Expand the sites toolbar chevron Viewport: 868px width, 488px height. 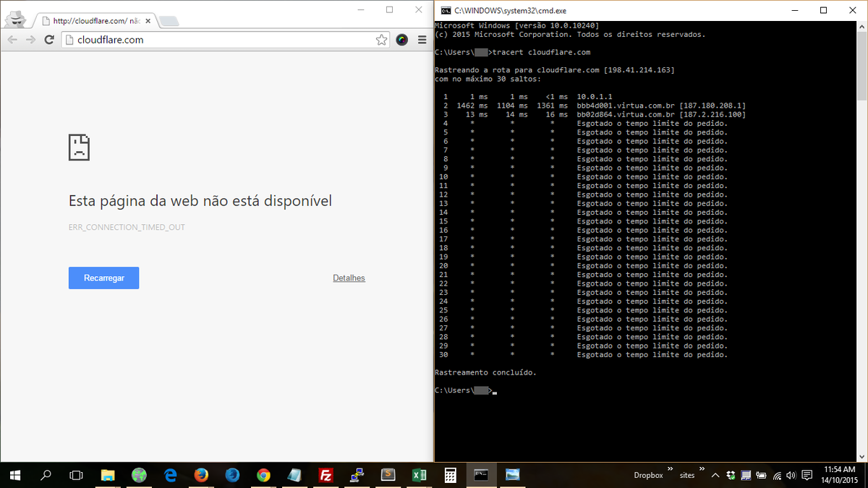pos(701,468)
